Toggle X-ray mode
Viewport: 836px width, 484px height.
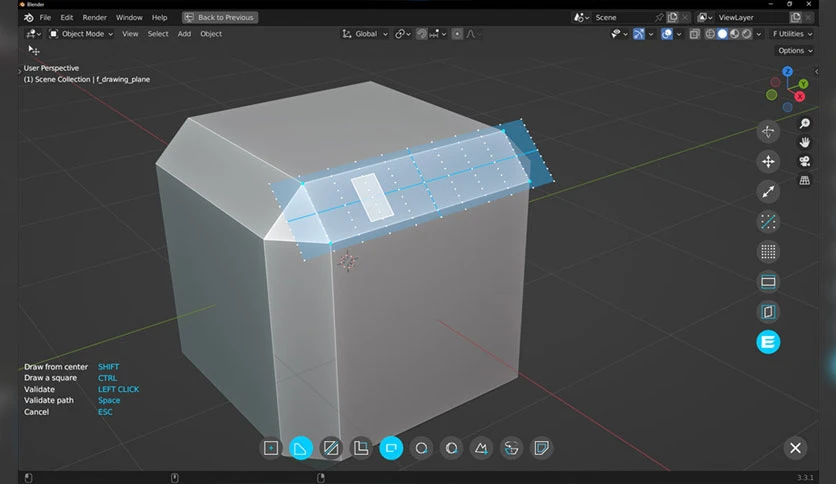click(694, 34)
